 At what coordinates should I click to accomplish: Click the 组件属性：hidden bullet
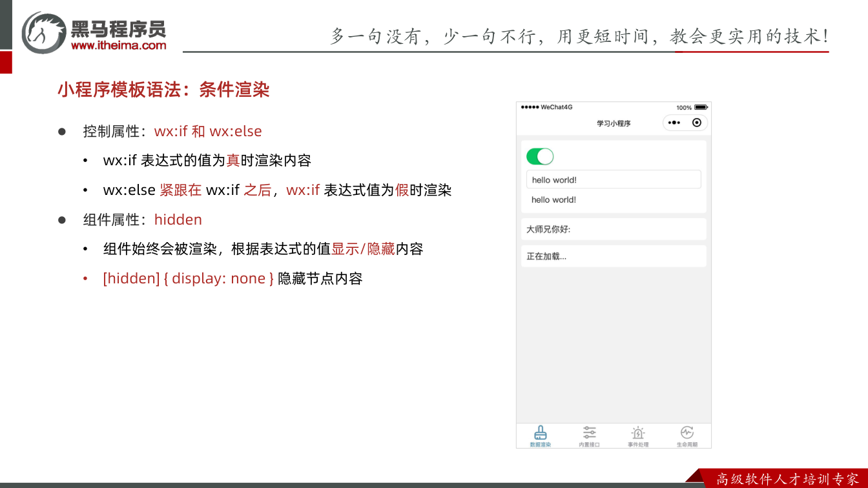point(142,220)
